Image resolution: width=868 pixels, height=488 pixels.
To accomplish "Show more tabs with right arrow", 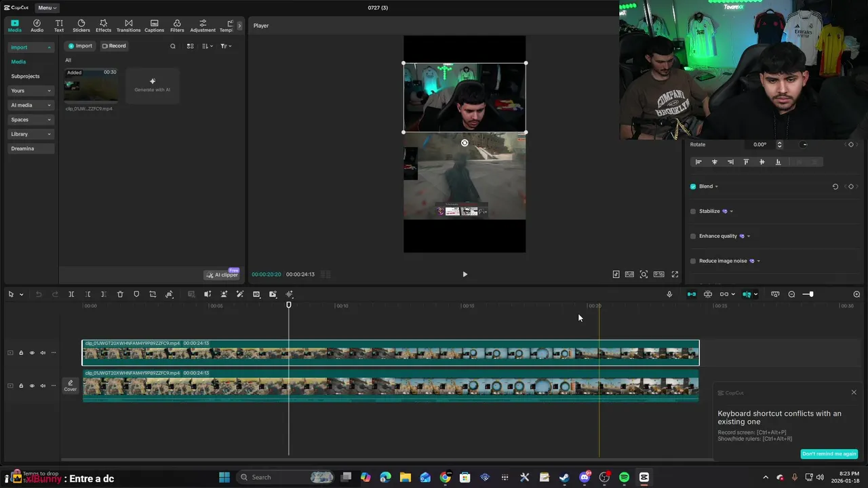I will tap(239, 26).
